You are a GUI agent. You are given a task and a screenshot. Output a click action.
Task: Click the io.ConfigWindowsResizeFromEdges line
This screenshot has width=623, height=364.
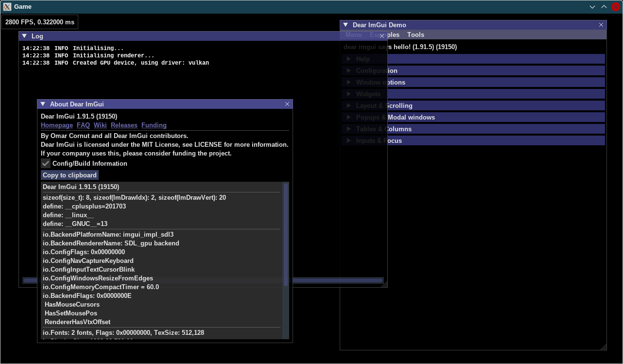pyautogui.click(x=98, y=278)
